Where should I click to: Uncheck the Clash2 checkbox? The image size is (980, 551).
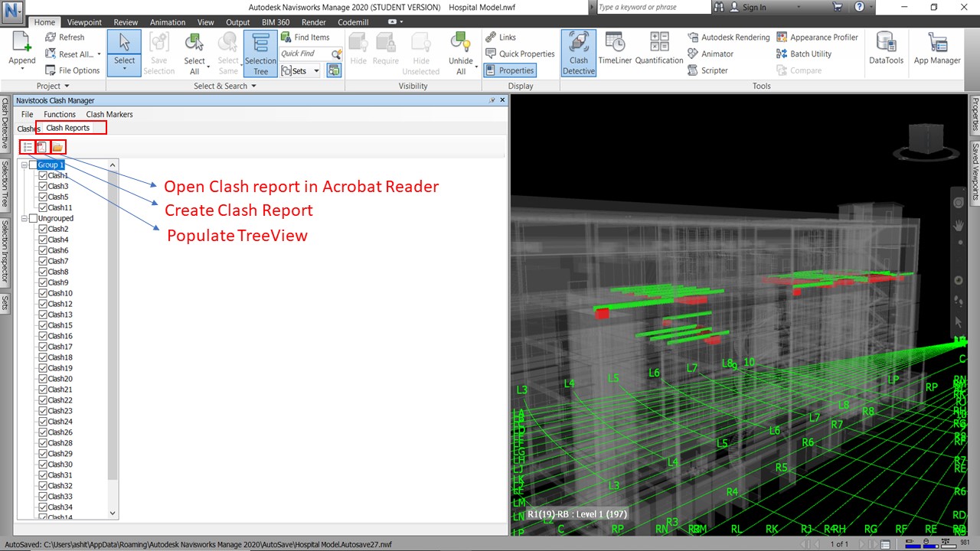(x=43, y=230)
